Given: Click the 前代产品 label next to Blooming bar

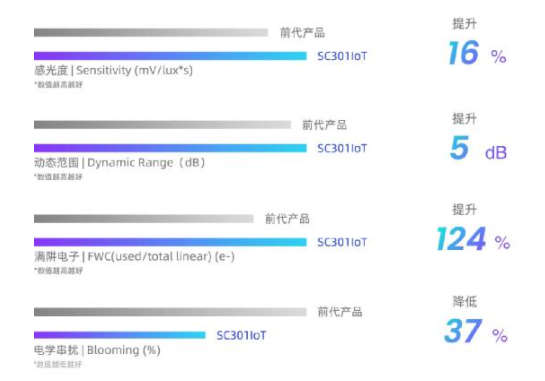Looking at the screenshot, I should point(340,312).
